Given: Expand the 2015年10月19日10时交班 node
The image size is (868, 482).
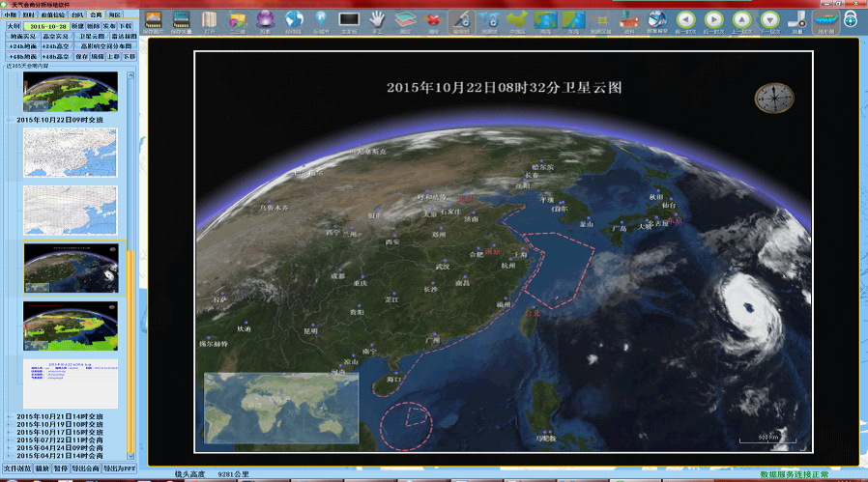Looking at the screenshot, I should click(x=10, y=424).
